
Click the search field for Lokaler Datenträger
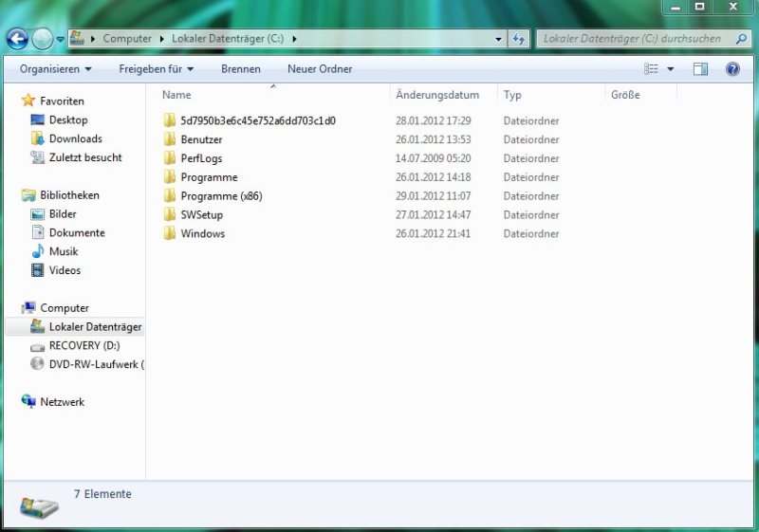(631, 39)
